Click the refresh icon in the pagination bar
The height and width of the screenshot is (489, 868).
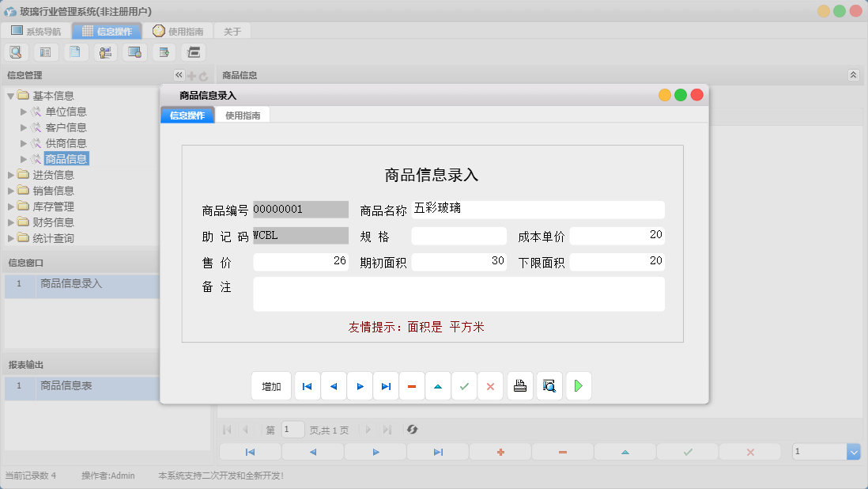point(411,430)
